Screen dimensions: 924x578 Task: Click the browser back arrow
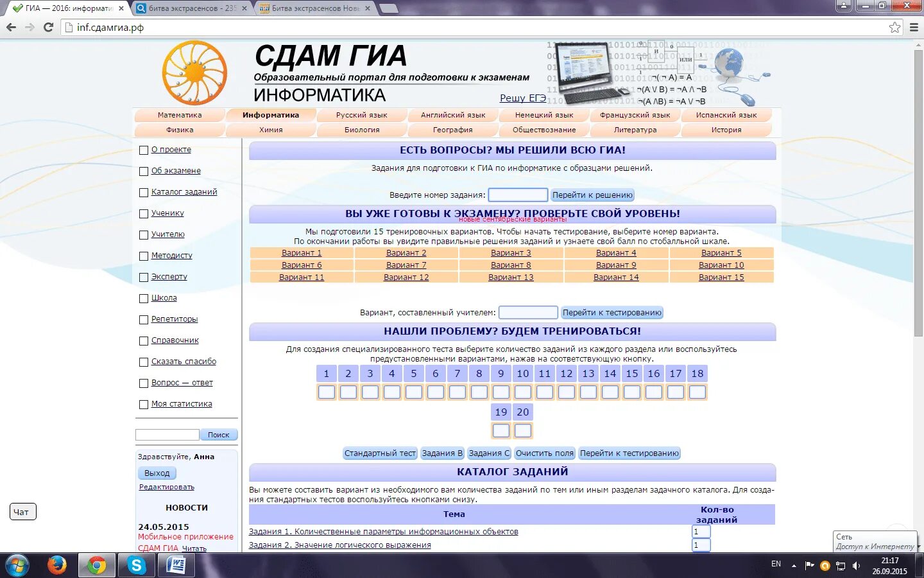point(11,27)
